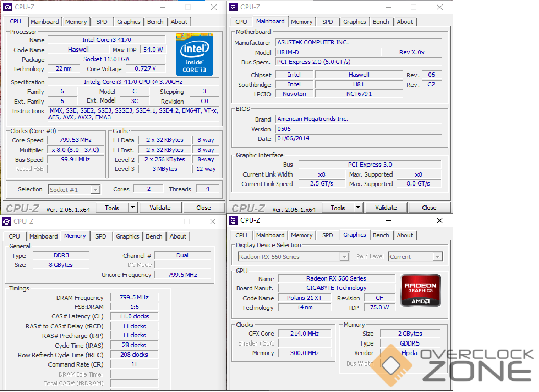Switch to CPU tab in Graphics window
539x392 pixels.
241,235
